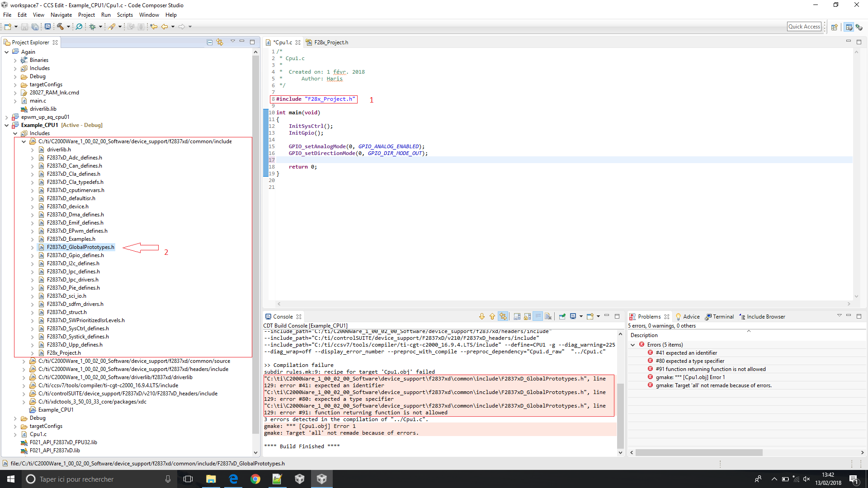Click Console next error down arrow
This screenshot has height=488, width=868.
[481, 317]
